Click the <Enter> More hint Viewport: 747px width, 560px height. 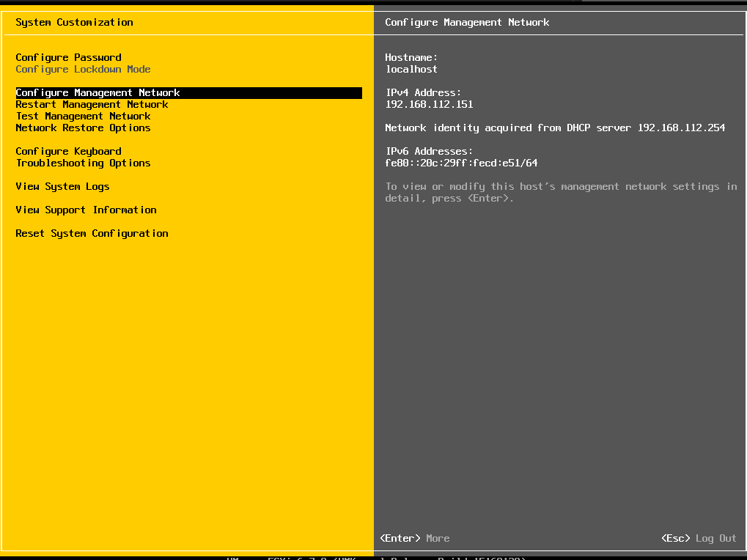(414, 539)
